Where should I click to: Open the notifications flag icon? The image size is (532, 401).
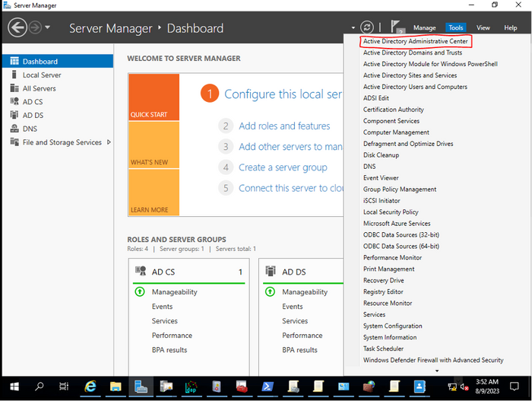click(x=397, y=27)
